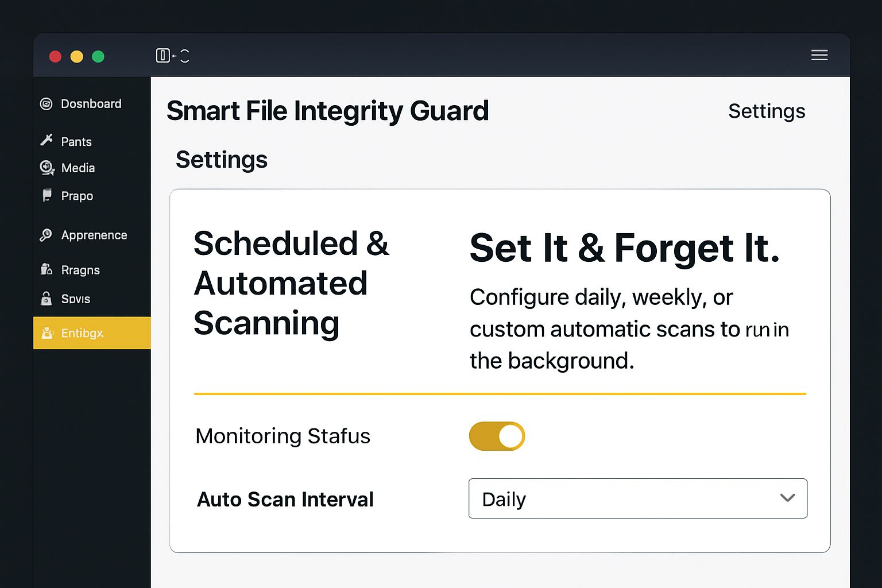
Task: Click the chevron arrow in Daily combo box
Action: (787, 498)
